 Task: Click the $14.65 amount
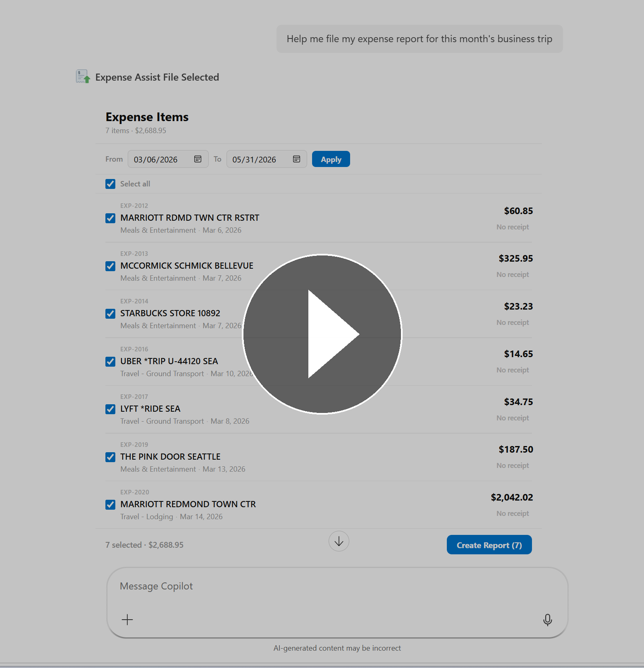518,354
